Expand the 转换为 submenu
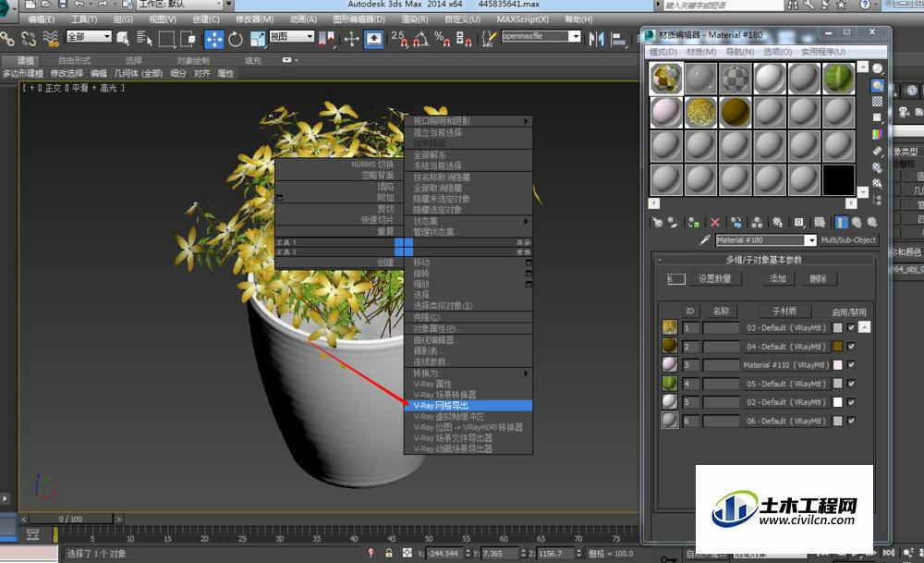 pos(468,373)
